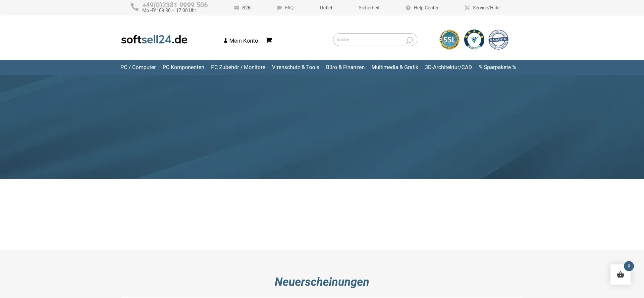The width and height of the screenshot is (644, 298).
Task: Open the % Sparpakete % menu
Action: click(x=497, y=67)
